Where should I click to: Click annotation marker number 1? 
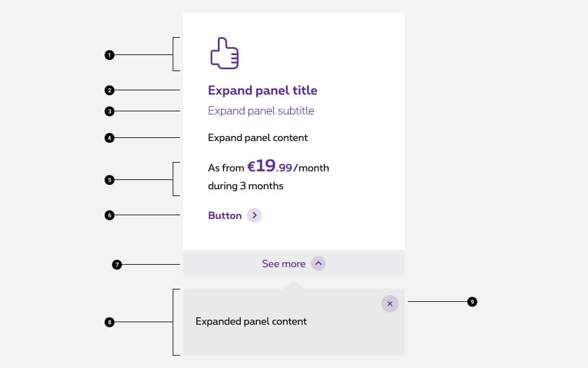[x=110, y=55]
